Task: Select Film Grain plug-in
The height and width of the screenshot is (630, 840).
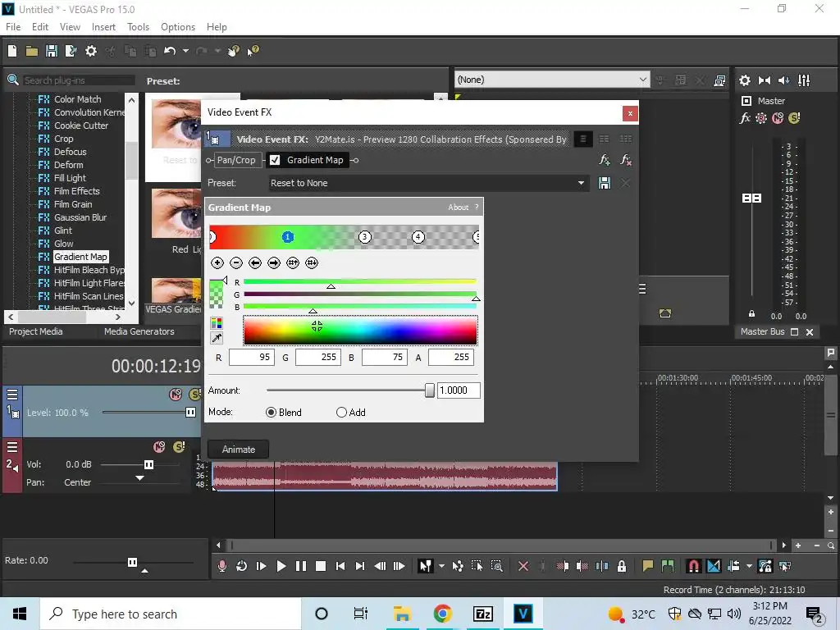Action: point(73,204)
